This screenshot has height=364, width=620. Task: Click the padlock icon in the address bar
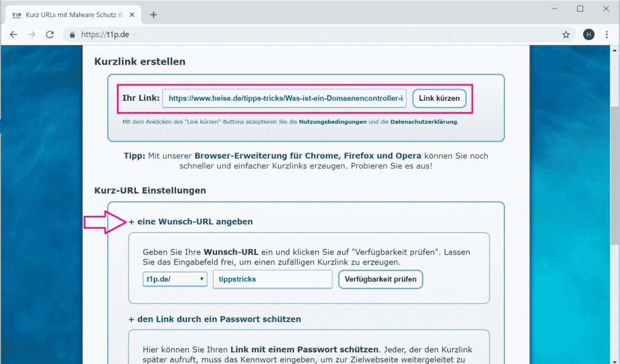tap(72, 35)
